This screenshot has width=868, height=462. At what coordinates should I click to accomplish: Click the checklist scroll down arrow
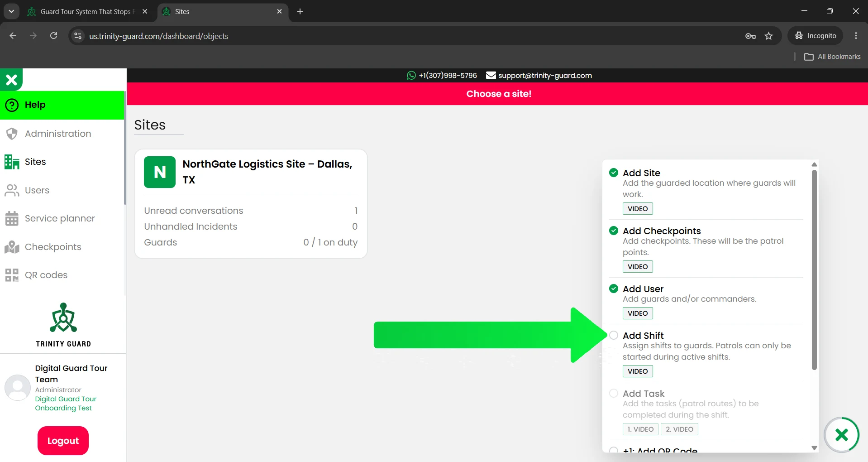[x=814, y=448]
